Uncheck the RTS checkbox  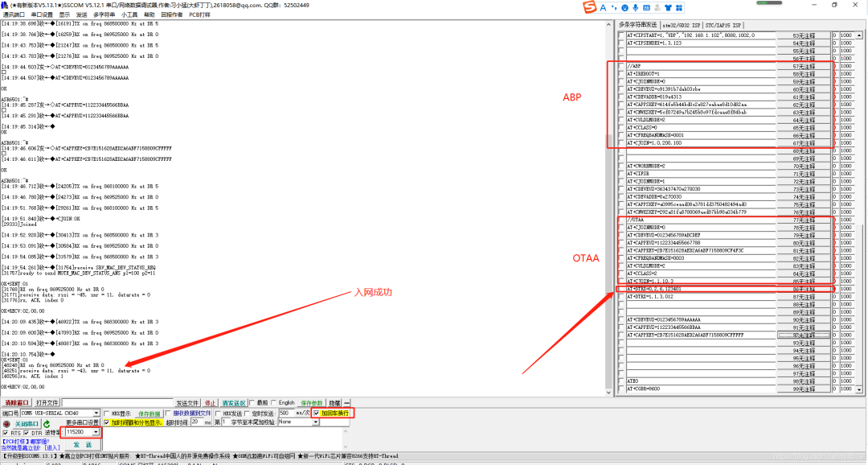pyautogui.click(x=6, y=433)
